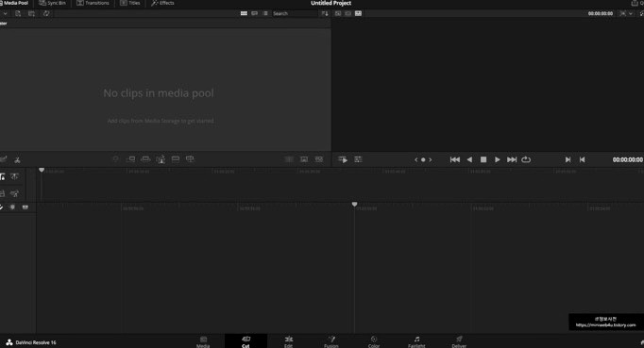Viewport: 644px width, 348px height.
Task: Click the media pool Search field
Action: click(x=295, y=13)
